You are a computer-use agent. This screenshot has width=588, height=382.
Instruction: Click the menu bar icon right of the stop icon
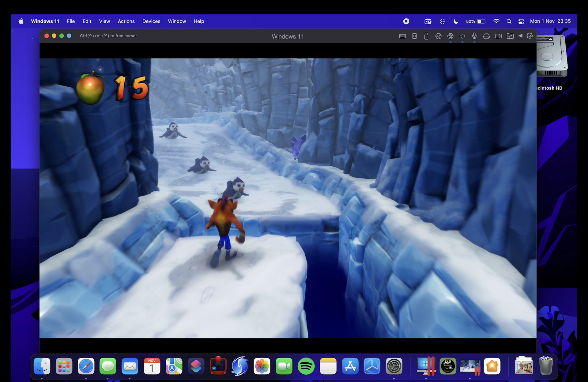click(x=428, y=21)
